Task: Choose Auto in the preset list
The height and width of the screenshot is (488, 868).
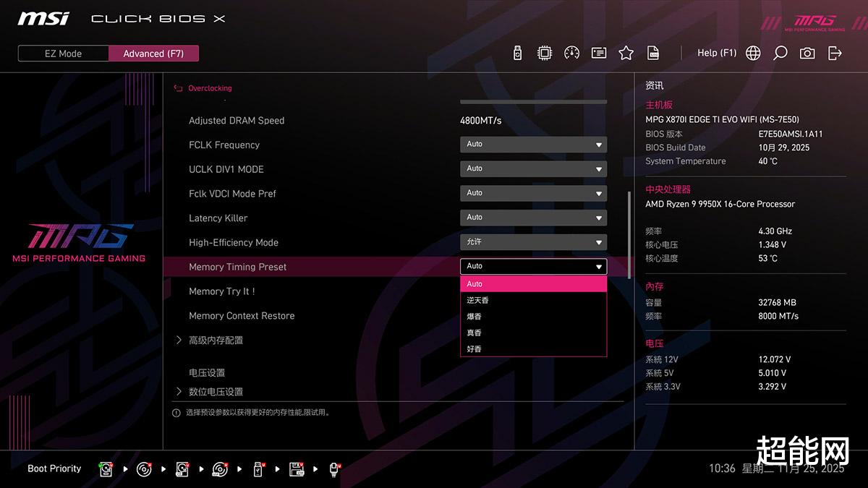Action: [534, 284]
